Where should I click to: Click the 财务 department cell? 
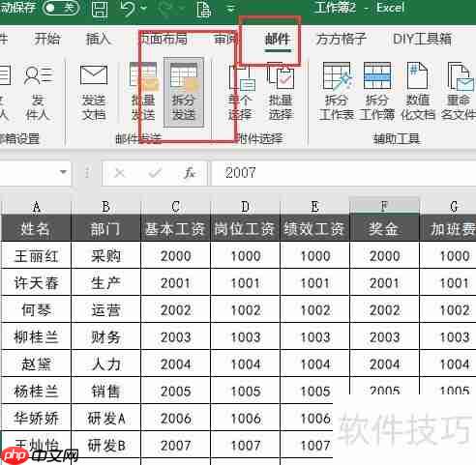point(105,336)
